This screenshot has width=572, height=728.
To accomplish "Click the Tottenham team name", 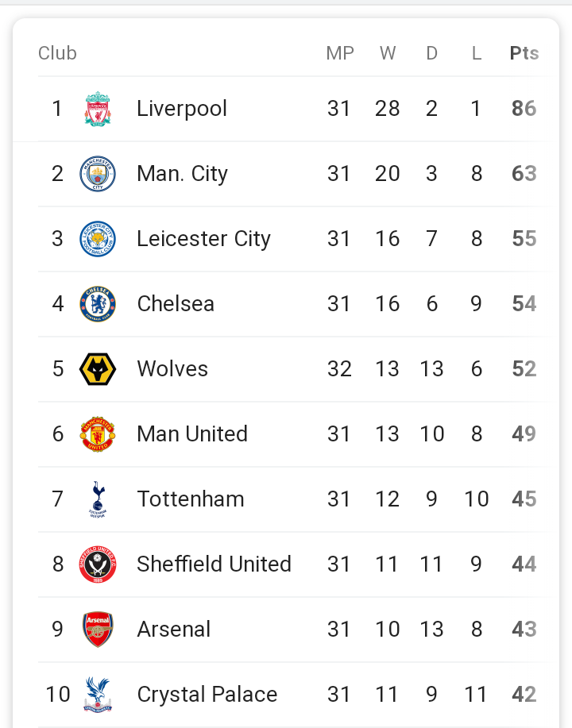I will [191, 499].
